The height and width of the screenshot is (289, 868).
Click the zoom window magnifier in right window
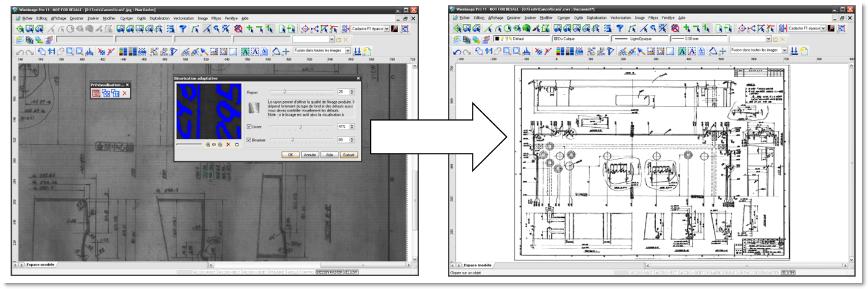point(507,51)
